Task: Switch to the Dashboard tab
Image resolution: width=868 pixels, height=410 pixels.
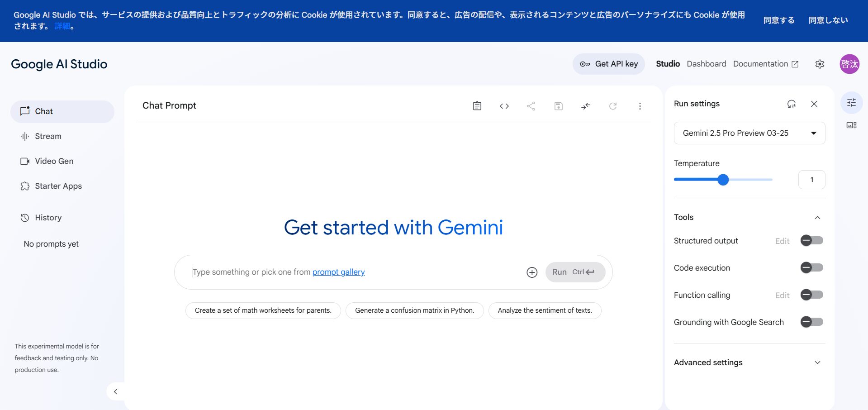Action: click(706, 64)
